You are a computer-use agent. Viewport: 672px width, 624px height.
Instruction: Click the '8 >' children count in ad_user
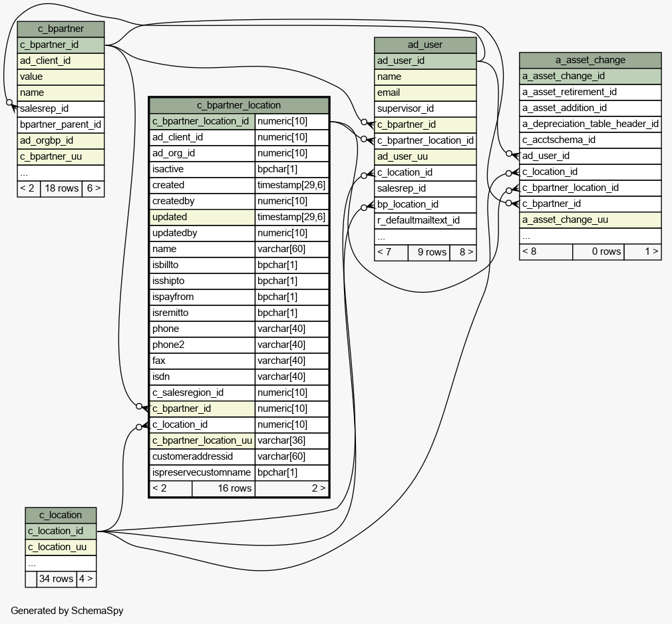click(463, 252)
